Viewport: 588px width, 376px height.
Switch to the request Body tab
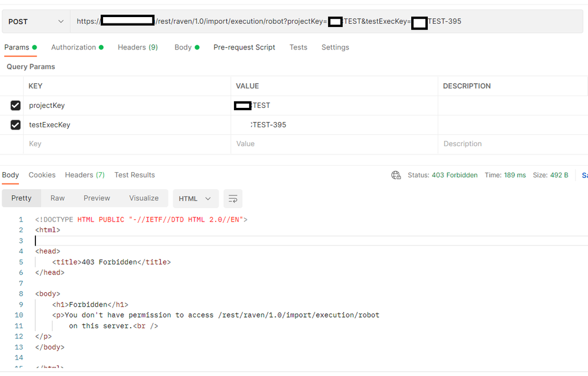[187, 47]
